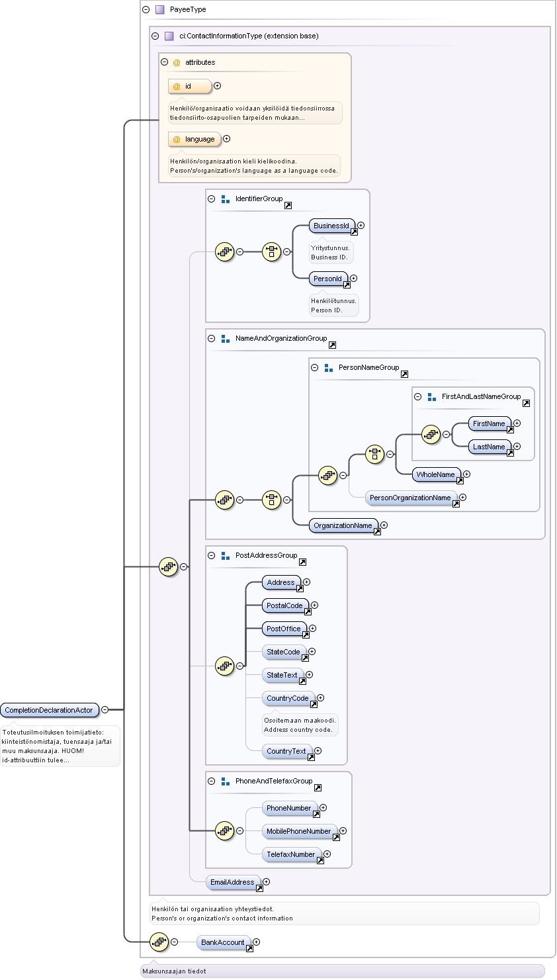This screenshot has width=557, height=980.
Task: Select the BankAccount element
Action: click(x=224, y=942)
